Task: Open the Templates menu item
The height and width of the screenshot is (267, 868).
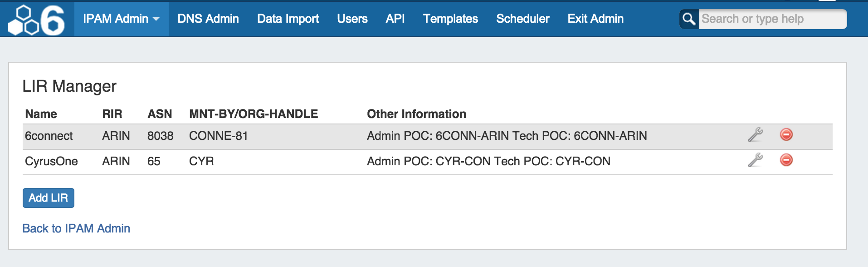Action: 450,19
